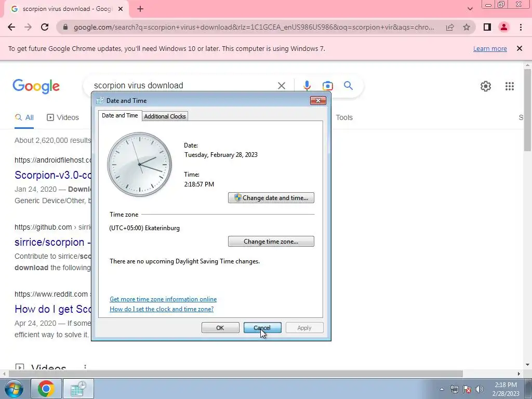Open the How do I get Sco reddit result
Image resolution: width=532 pixels, height=399 pixels.
(53, 309)
